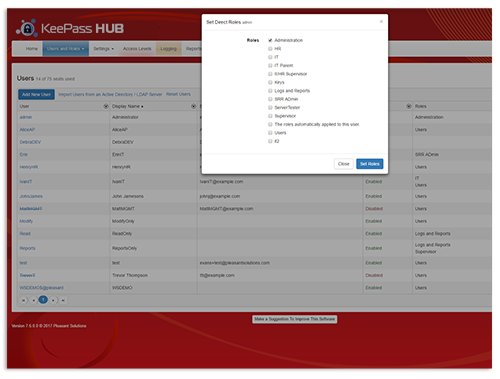Click the Set Roles button
The height and width of the screenshot is (379, 500).
[370, 164]
